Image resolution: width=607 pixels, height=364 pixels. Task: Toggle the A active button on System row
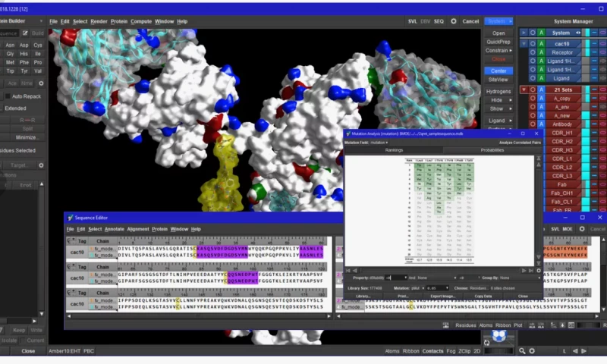541,33
